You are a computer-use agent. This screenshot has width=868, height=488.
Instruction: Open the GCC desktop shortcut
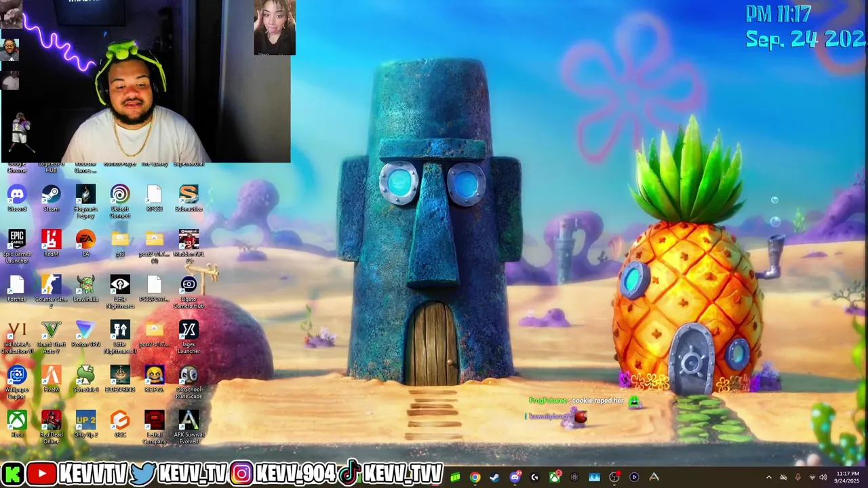tap(120, 424)
